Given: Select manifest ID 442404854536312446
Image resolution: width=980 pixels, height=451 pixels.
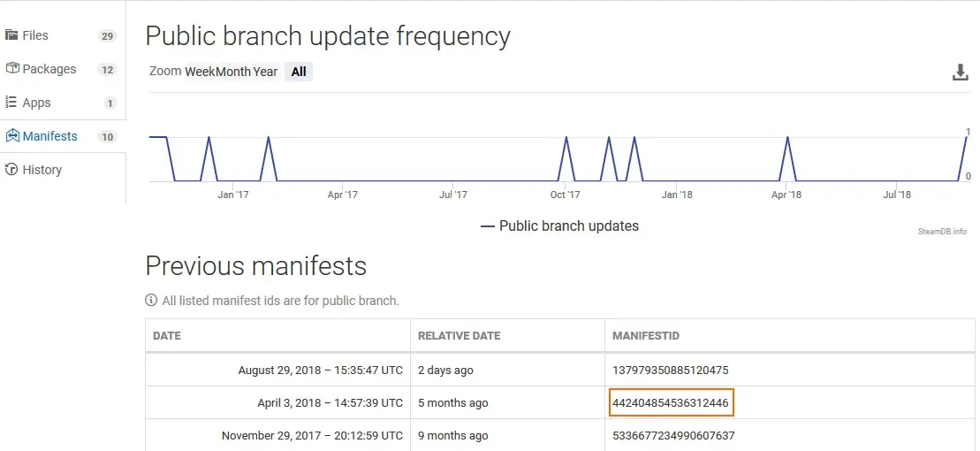Looking at the screenshot, I should pyautogui.click(x=671, y=403).
